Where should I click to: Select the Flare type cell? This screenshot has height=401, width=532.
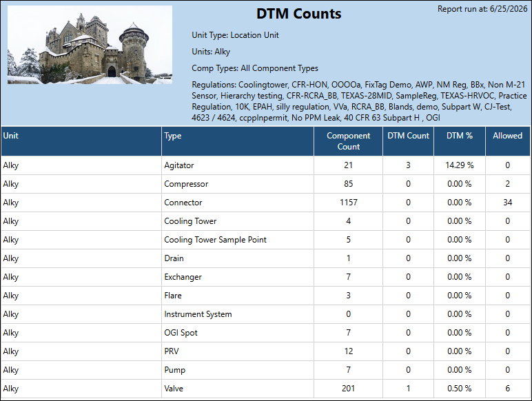pos(238,296)
